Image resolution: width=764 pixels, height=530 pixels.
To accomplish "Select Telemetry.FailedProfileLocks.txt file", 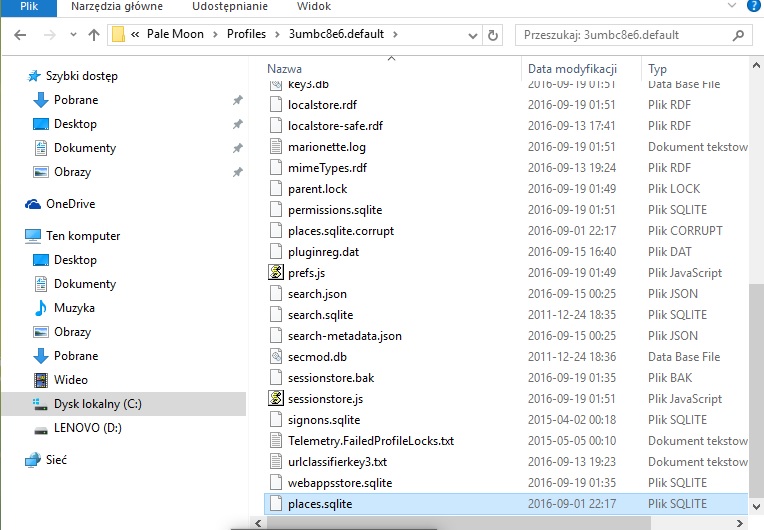I will (x=371, y=440).
